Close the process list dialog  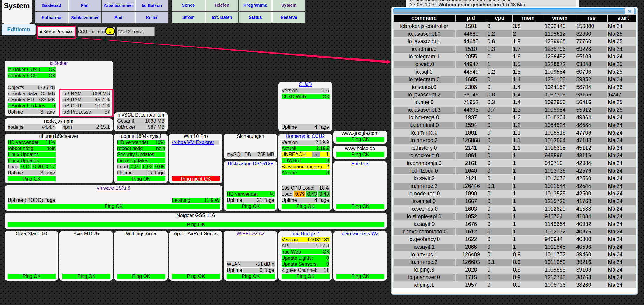tap(630, 11)
